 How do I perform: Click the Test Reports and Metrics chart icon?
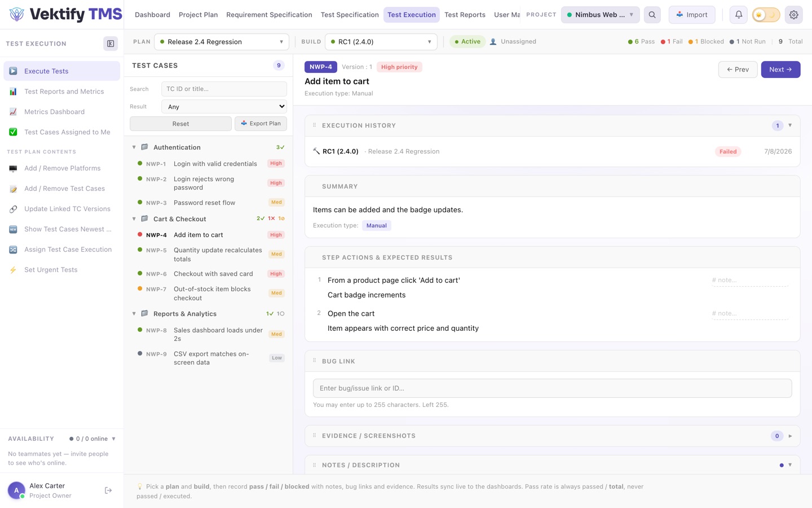13,91
